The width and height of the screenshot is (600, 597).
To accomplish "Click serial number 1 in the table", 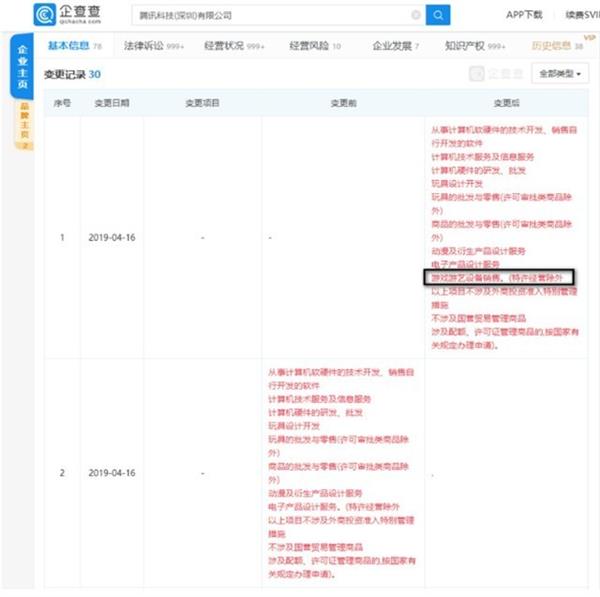I will [x=62, y=238].
